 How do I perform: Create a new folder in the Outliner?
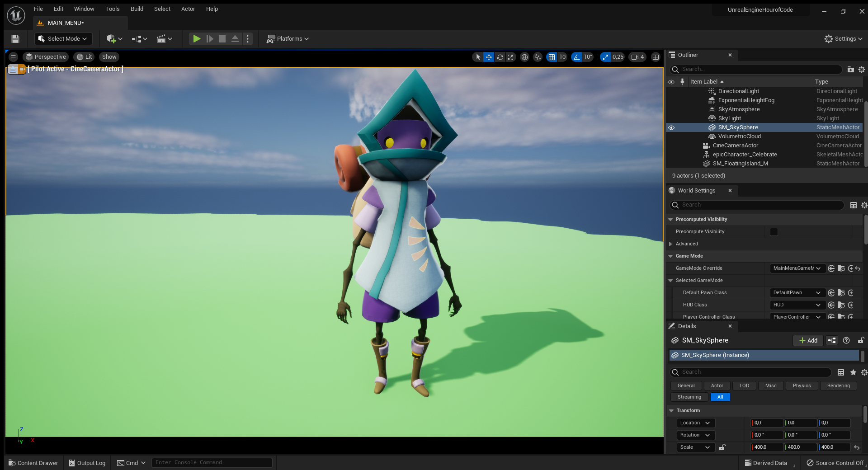(850, 70)
